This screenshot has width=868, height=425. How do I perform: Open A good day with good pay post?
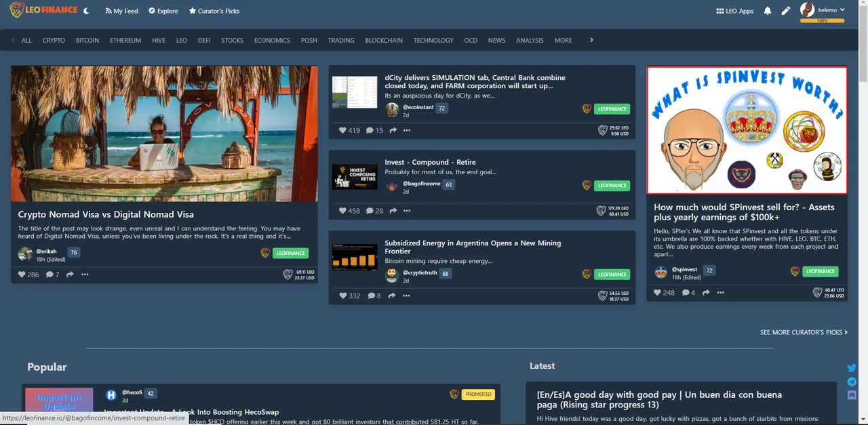pos(659,399)
